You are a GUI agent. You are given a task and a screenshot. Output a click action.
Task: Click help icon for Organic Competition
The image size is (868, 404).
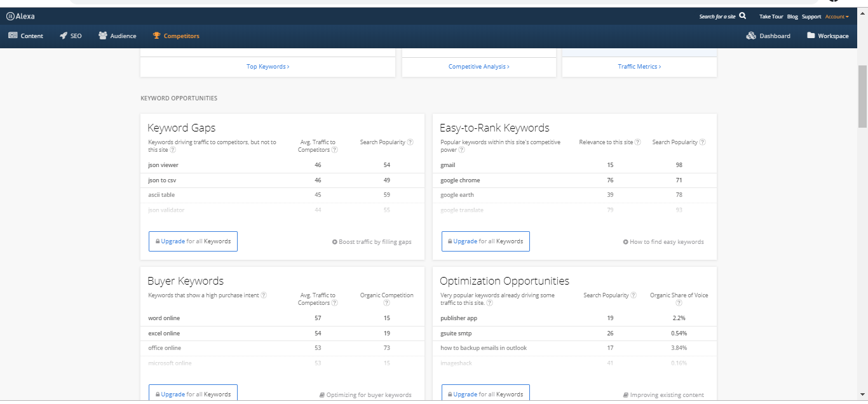(387, 303)
